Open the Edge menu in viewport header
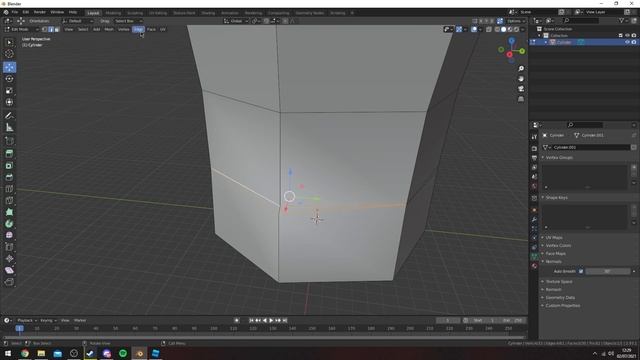 (138, 29)
